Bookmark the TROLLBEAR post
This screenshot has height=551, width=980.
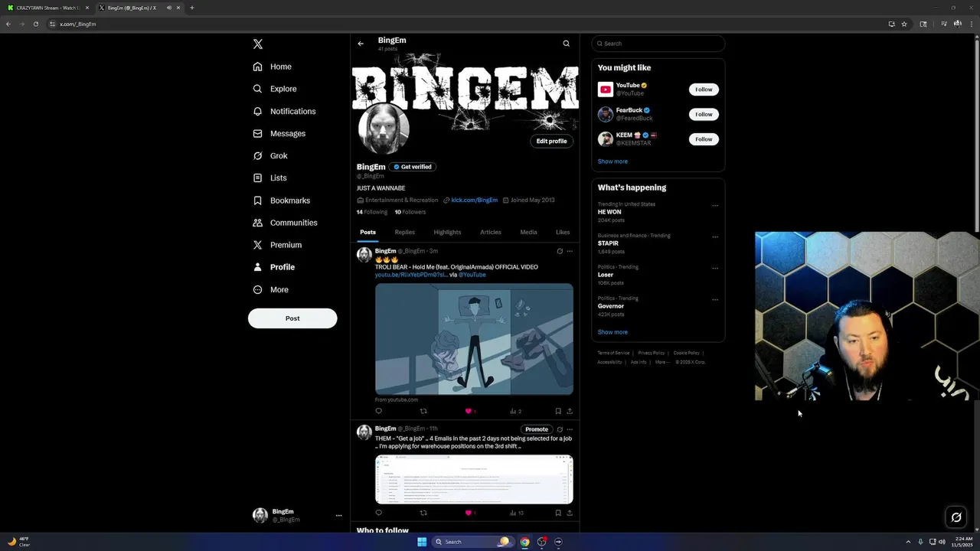pos(558,411)
